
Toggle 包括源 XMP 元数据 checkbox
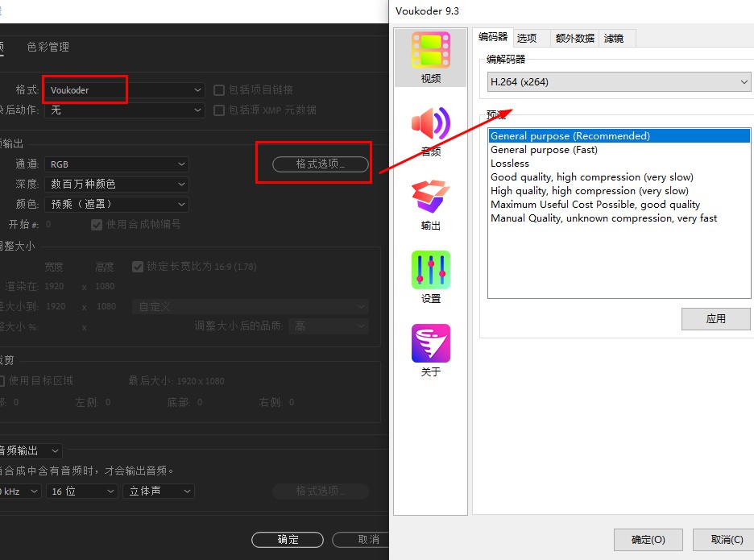219,110
